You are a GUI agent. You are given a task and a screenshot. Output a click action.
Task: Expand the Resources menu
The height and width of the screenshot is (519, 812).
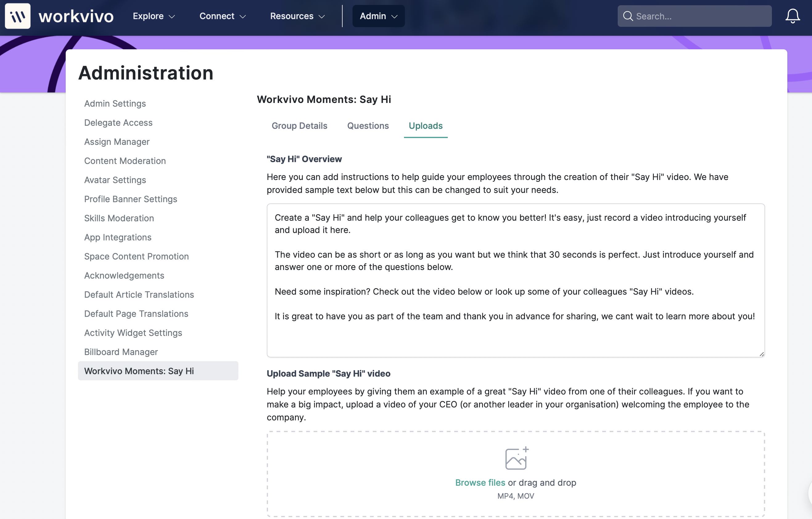[297, 16]
